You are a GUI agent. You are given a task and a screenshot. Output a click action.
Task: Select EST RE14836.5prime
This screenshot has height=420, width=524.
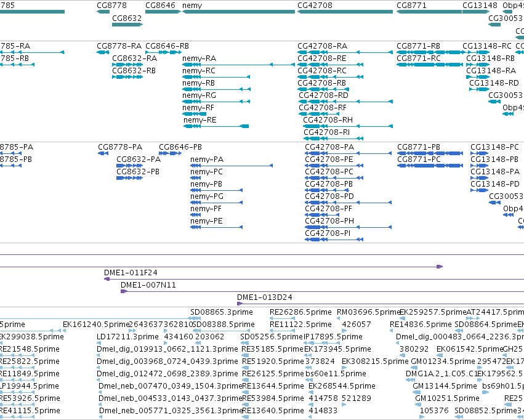pos(421,325)
